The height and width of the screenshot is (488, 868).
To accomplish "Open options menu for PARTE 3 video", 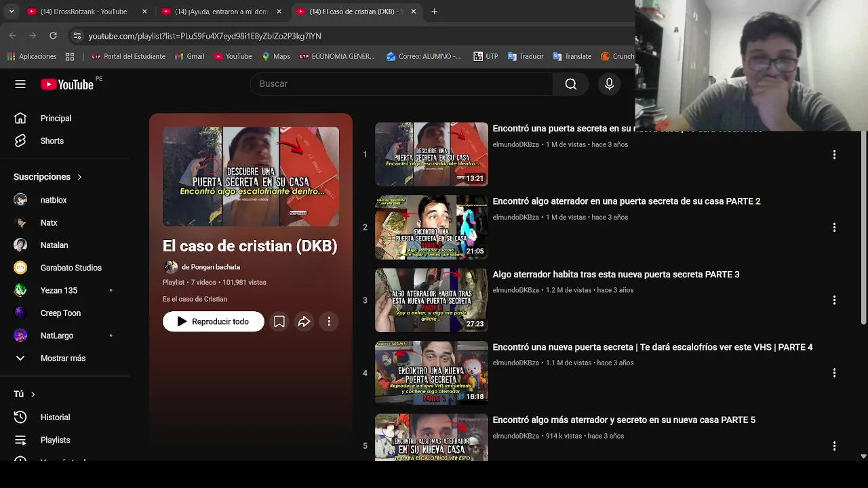I will coord(834,300).
